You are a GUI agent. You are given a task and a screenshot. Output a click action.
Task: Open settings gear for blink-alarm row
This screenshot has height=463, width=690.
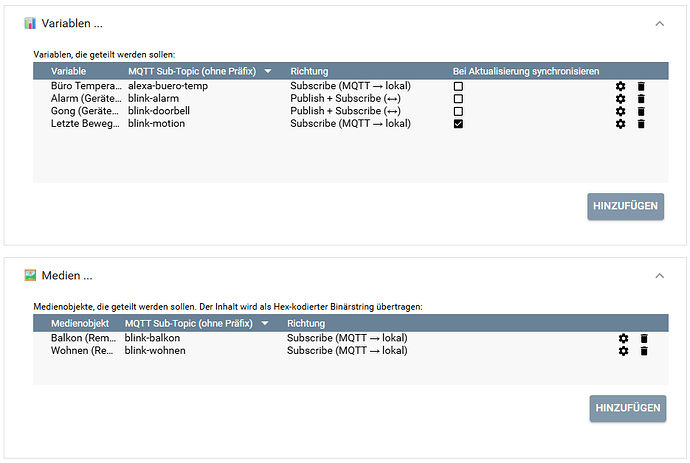(x=620, y=99)
